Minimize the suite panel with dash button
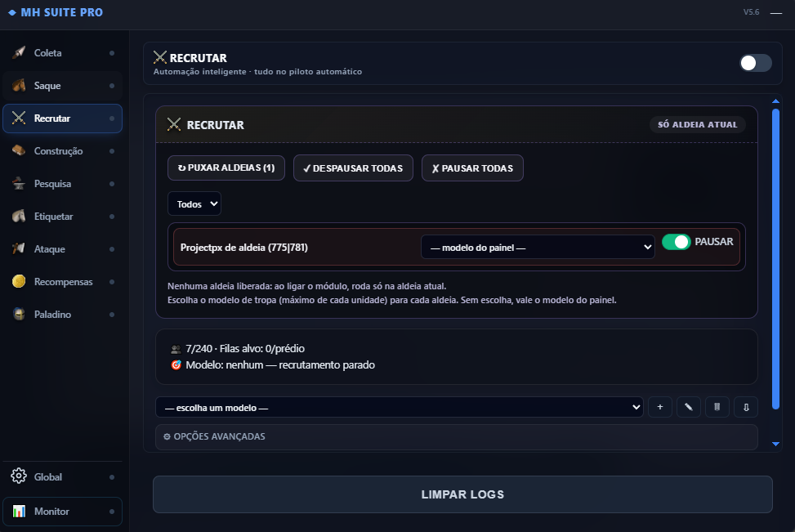The image size is (795, 532). [775, 13]
